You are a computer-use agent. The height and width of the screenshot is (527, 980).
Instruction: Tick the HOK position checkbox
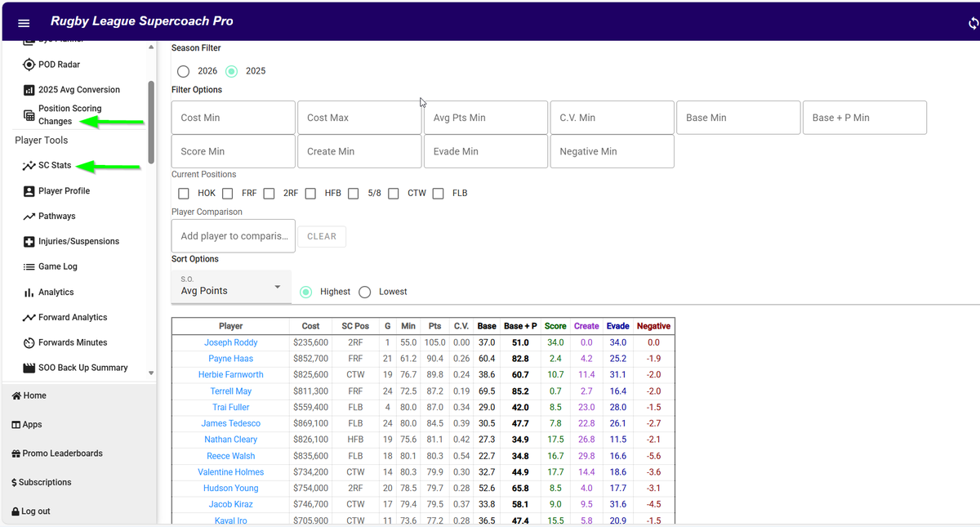[184, 194]
